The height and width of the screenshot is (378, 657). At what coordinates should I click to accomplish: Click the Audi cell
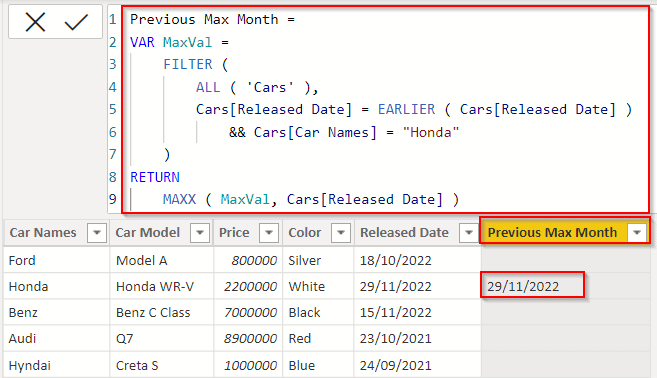click(x=57, y=338)
